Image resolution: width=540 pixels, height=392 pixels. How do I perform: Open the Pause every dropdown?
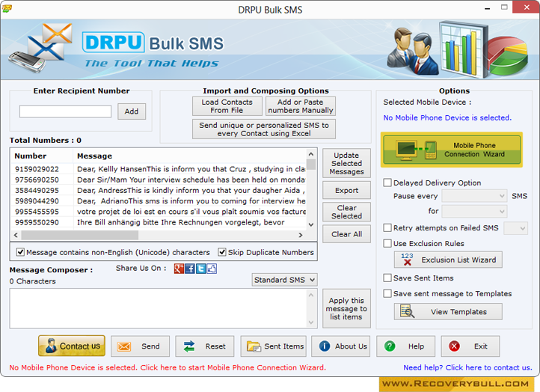coord(474,196)
